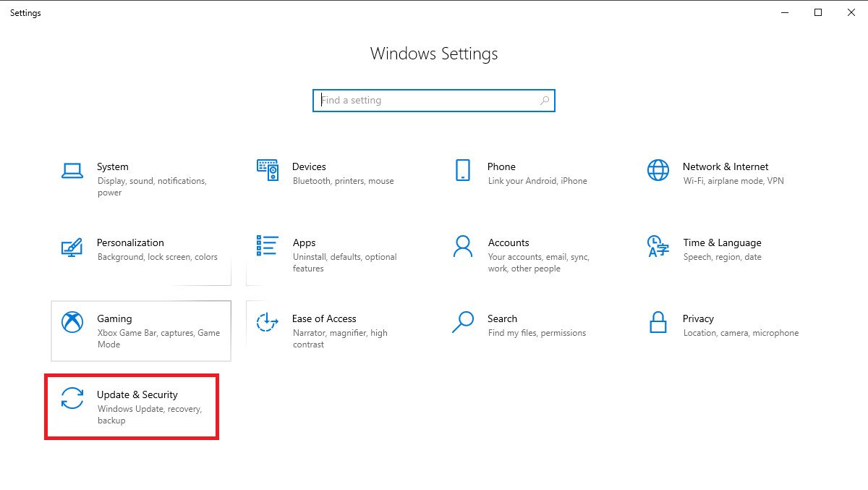Open Network & Internet heading

(726, 166)
